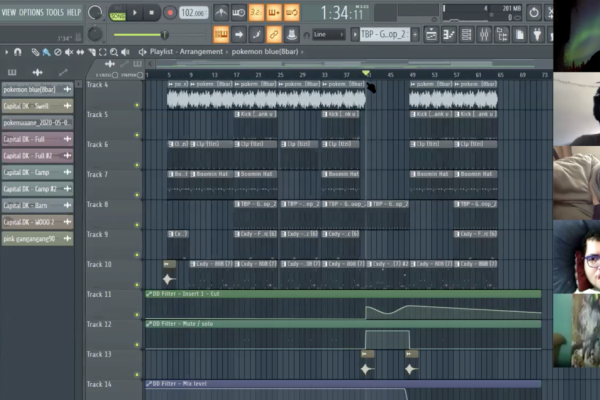Open the TBP pattern selector

(x=385, y=35)
